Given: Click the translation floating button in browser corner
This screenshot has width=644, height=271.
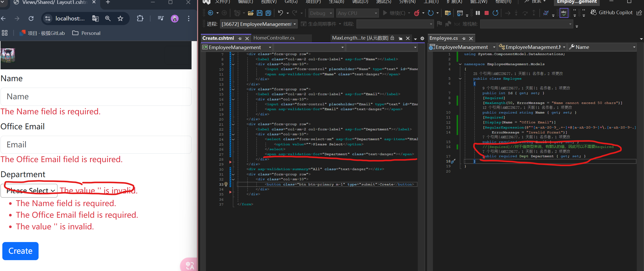Looking at the screenshot, I should pyautogui.click(x=189, y=265).
